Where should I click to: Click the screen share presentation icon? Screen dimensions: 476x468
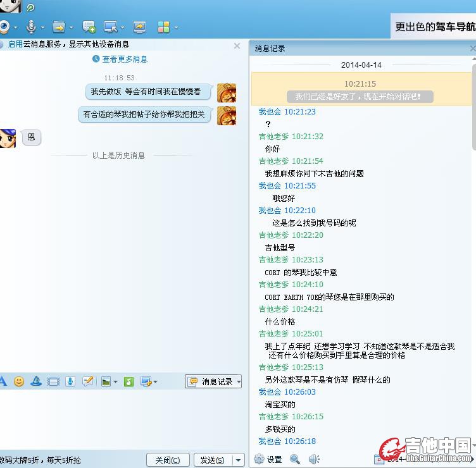click(x=139, y=27)
